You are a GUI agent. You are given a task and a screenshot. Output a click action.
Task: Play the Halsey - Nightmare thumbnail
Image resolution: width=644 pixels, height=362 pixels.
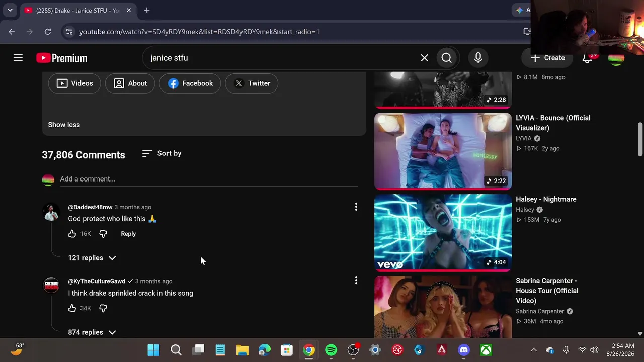tap(443, 233)
